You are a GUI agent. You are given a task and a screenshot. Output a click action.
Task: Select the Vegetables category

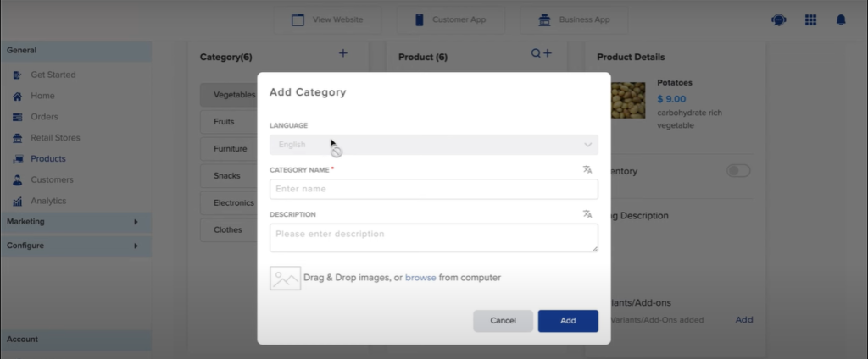point(229,95)
